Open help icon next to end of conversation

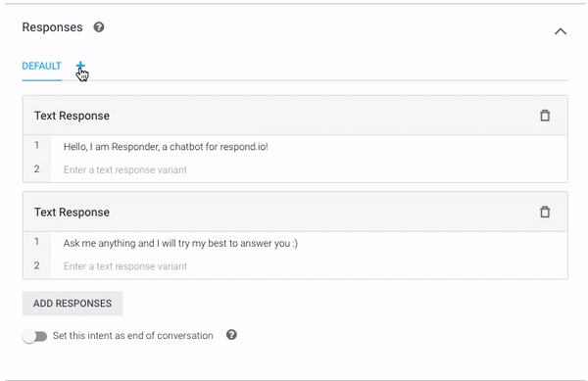231,335
